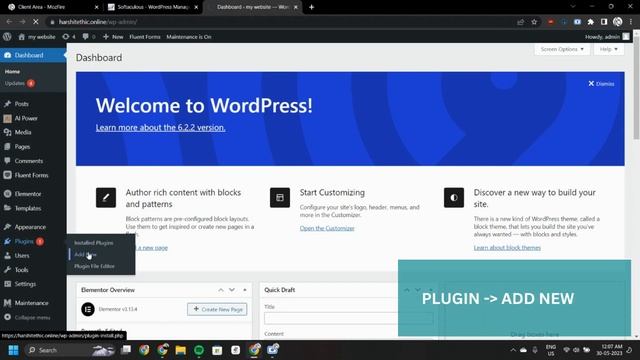Choose Plugin File Editor from flyout
The image size is (640, 360).
(x=94, y=266)
